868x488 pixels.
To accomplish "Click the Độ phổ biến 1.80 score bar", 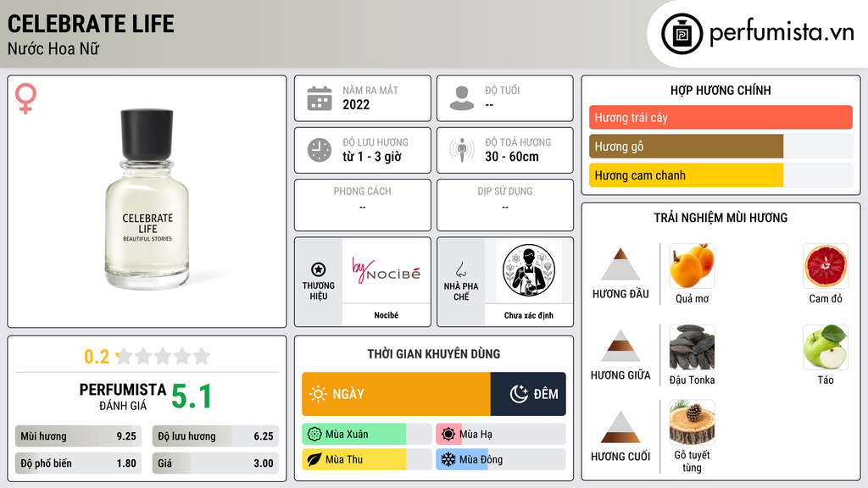I will (x=78, y=463).
